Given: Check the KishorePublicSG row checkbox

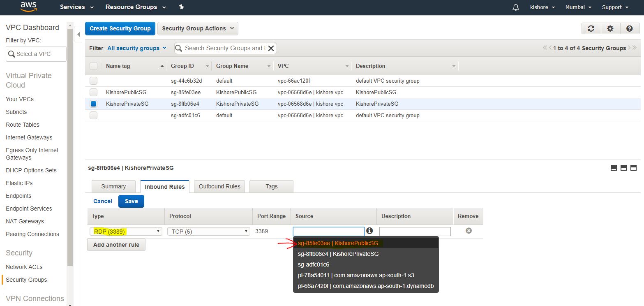Looking at the screenshot, I should [94, 93].
